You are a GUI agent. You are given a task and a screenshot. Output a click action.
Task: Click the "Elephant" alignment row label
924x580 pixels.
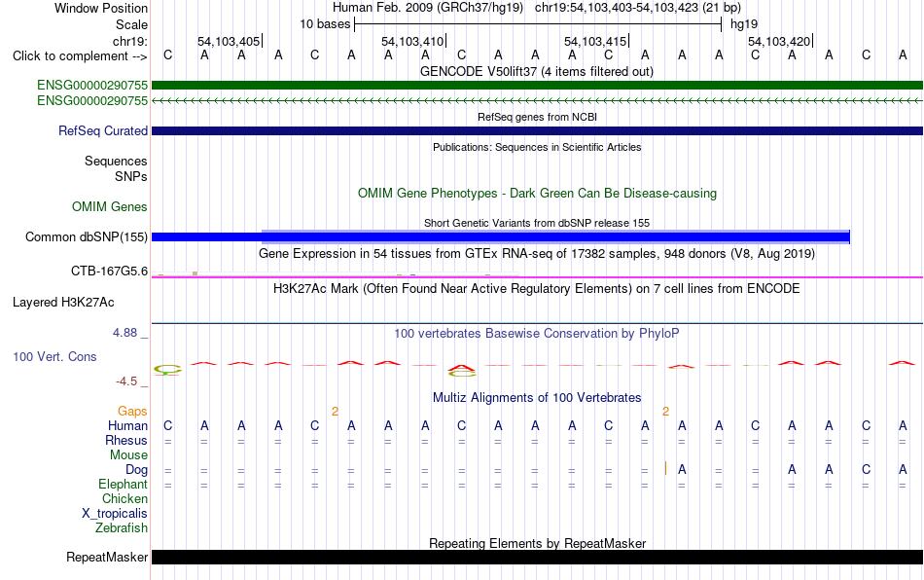pyautogui.click(x=123, y=484)
